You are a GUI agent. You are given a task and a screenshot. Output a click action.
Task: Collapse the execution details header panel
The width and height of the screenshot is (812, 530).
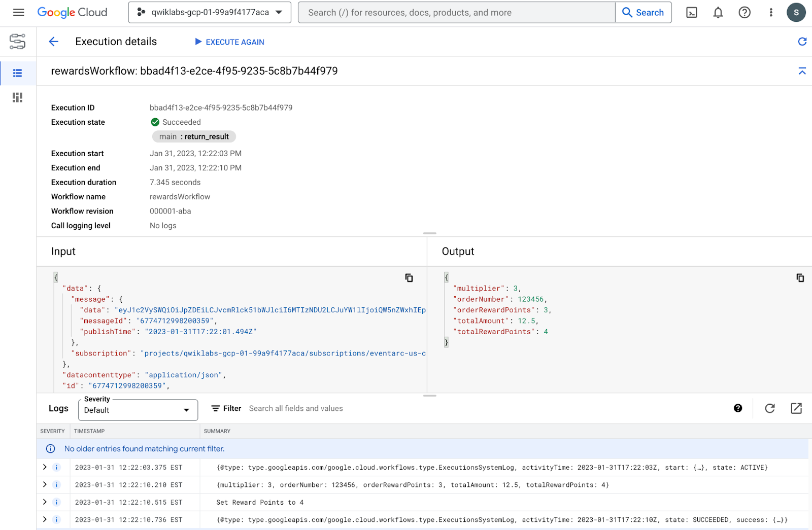[802, 71]
